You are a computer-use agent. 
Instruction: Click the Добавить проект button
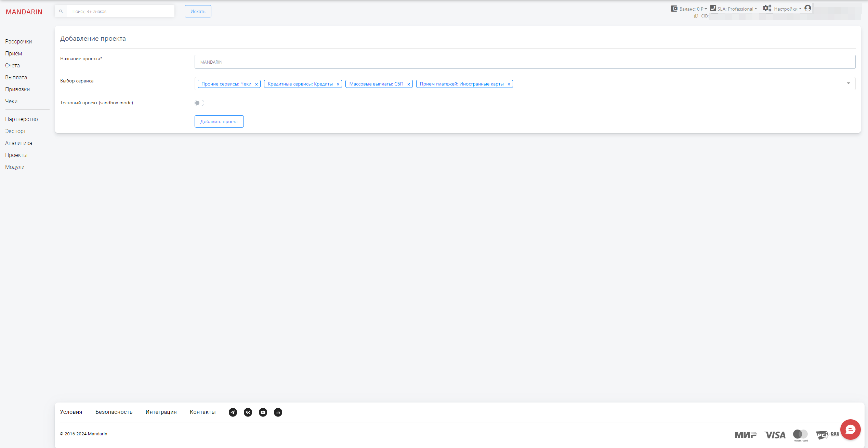(219, 121)
